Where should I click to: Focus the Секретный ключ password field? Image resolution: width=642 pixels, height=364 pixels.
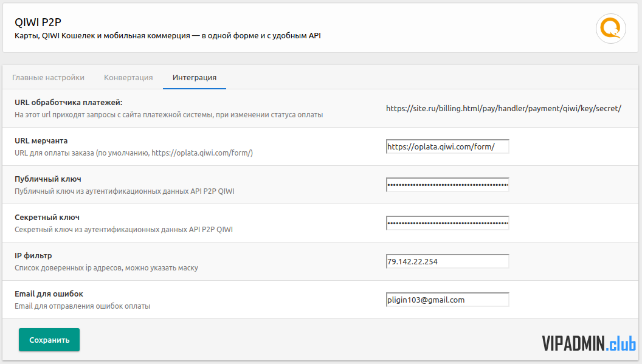click(447, 223)
